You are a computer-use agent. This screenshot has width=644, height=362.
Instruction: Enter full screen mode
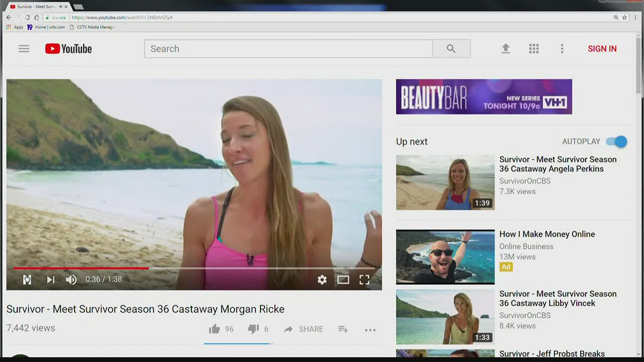pyautogui.click(x=364, y=280)
